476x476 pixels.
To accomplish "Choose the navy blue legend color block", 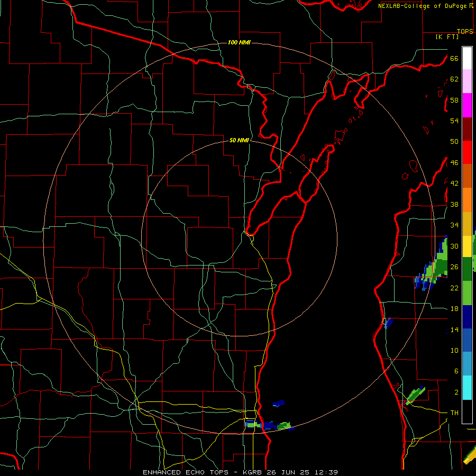I will [x=467, y=317].
